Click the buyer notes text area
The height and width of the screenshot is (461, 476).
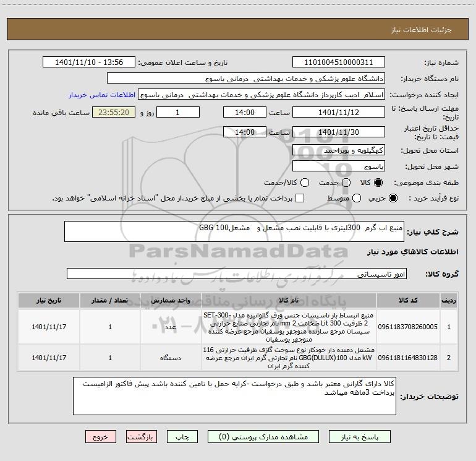(234, 396)
